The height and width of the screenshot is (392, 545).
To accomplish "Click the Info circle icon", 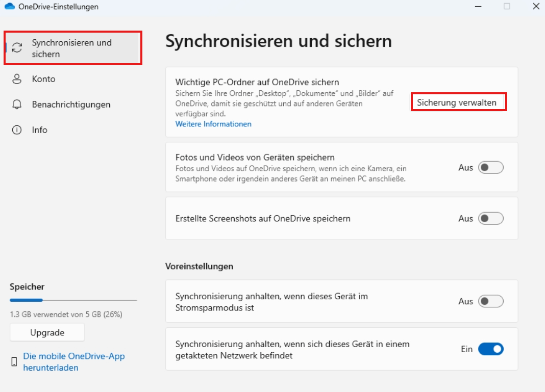I will [17, 130].
